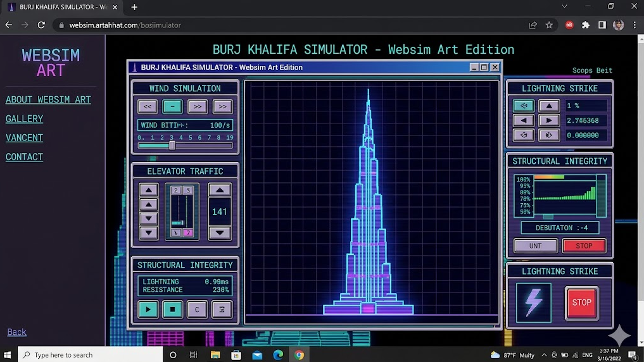The image size is (644, 362).
Task: Open a new browser tab
Action: click(134, 7)
